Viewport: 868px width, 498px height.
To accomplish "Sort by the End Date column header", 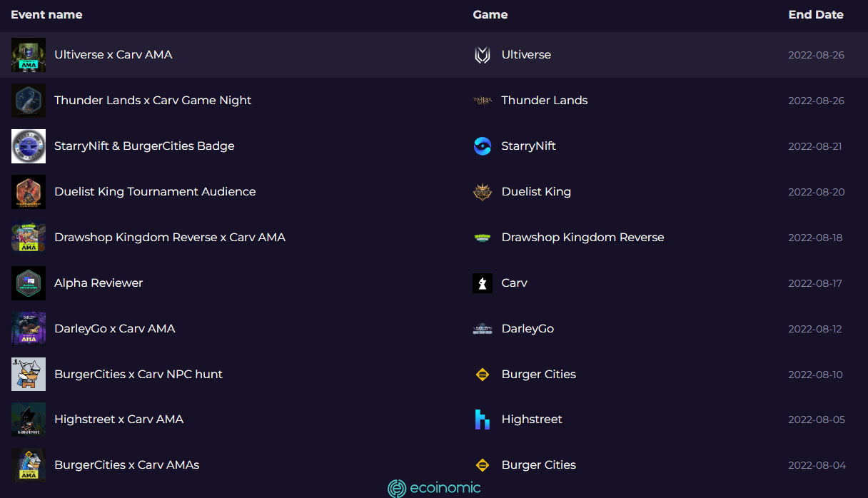I will [x=816, y=14].
